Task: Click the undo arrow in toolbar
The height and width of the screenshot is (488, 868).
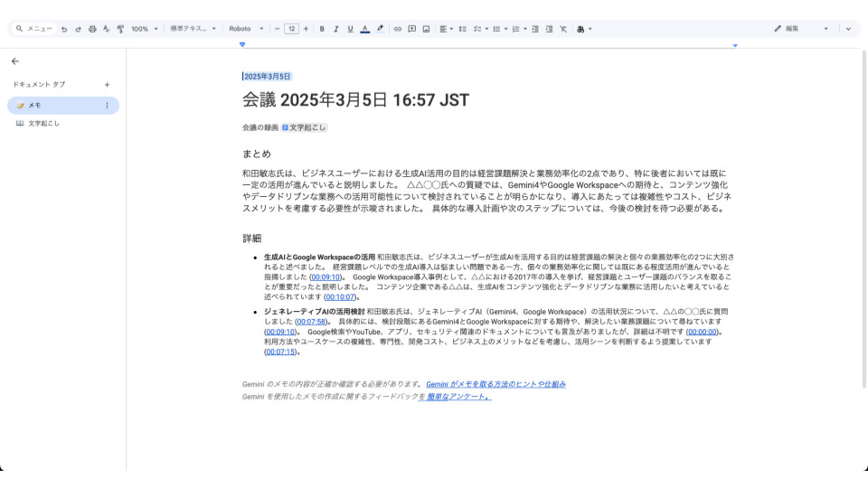Action: 64,29
